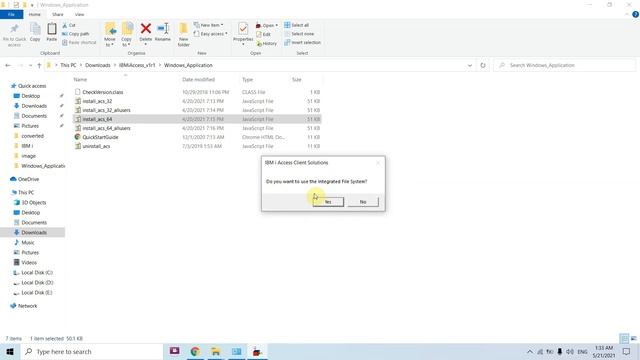Click Select all in ribbon
Image resolution: width=640 pixels, height=360 pixels.
click(x=297, y=25)
